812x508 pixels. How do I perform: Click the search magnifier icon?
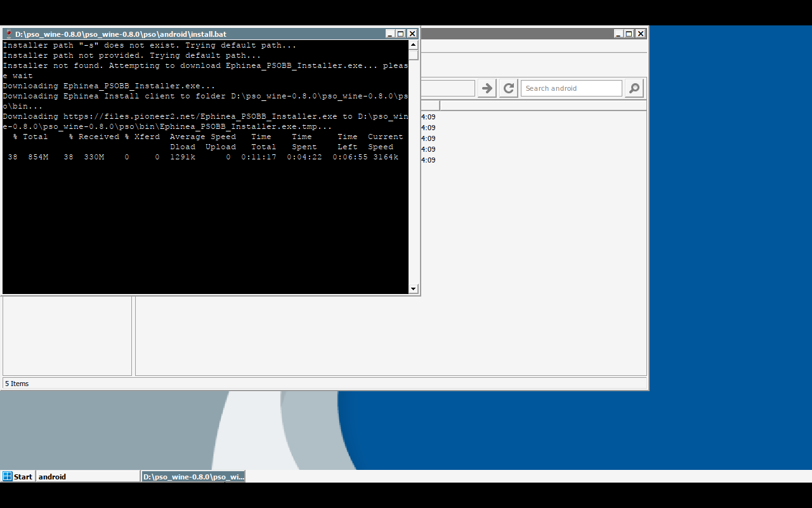point(634,88)
